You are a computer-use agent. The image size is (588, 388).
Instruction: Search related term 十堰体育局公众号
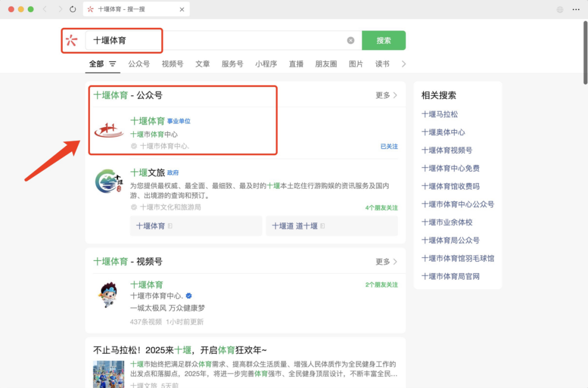(x=450, y=241)
